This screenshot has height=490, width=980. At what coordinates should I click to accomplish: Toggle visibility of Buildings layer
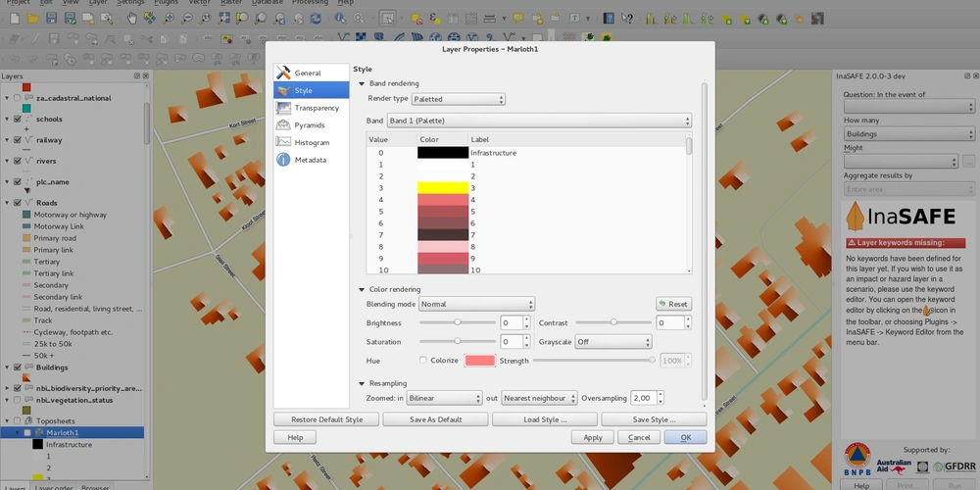(x=17, y=367)
